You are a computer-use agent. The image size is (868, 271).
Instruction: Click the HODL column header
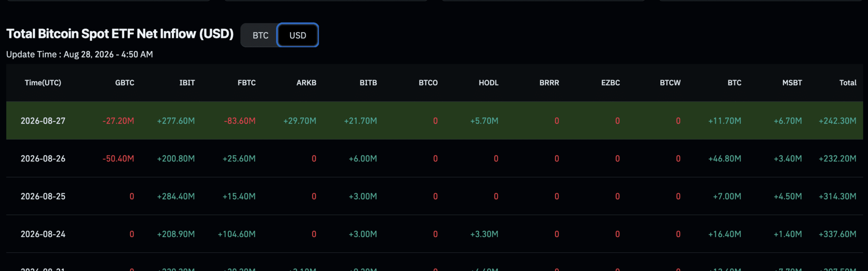coord(489,83)
